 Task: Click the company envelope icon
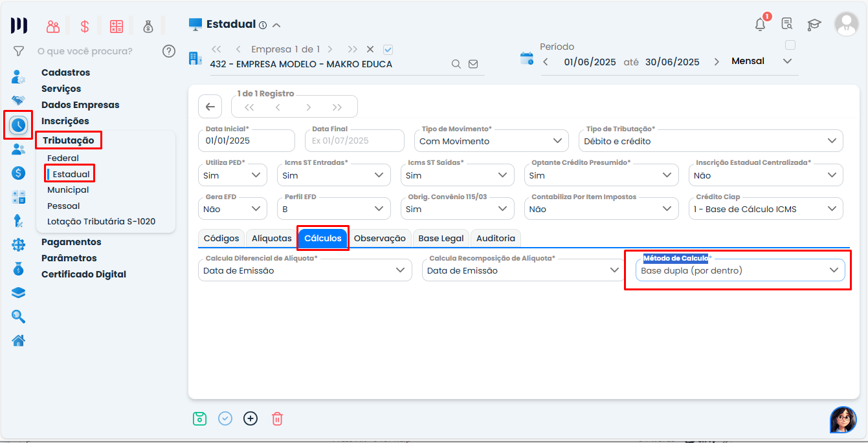tap(473, 64)
